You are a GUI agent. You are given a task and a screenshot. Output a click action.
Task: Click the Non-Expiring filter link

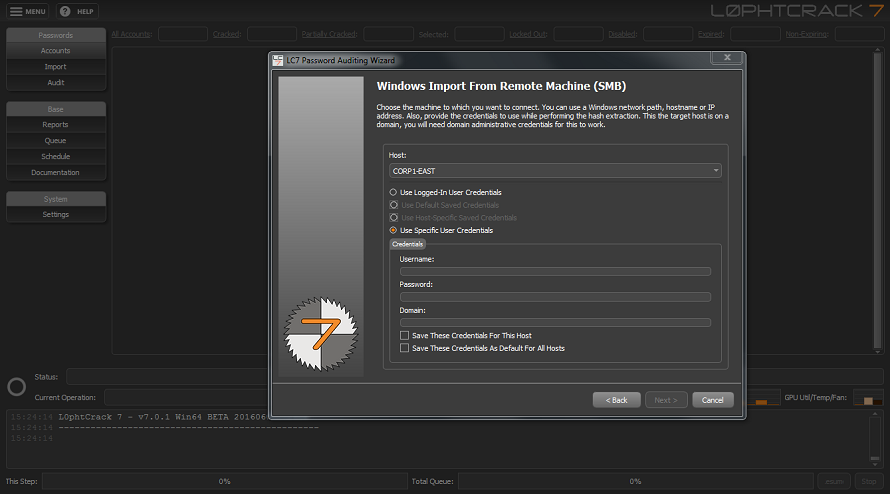807,34
